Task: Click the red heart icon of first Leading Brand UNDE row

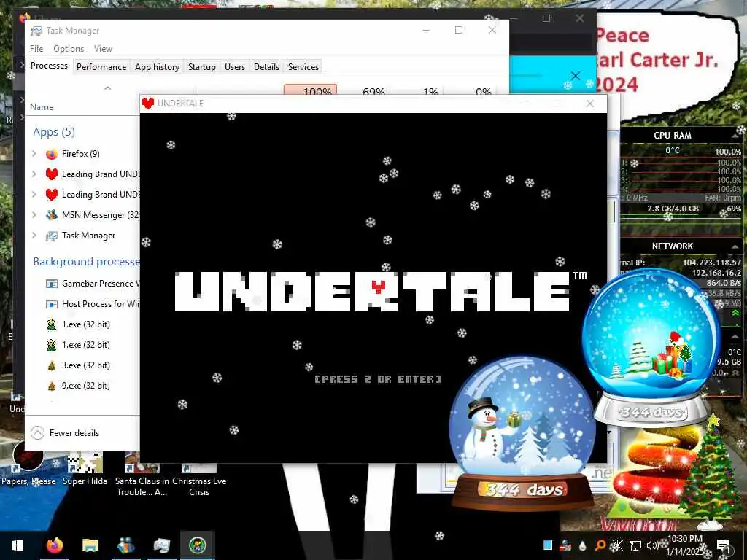Action: pyautogui.click(x=52, y=174)
